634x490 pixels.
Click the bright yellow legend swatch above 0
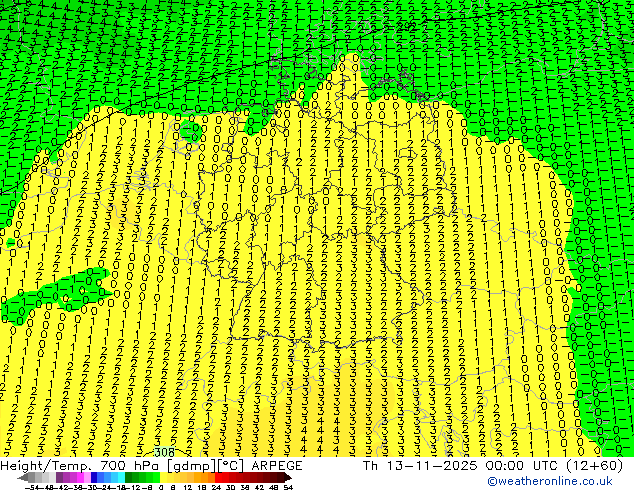click(x=163, y=477)
